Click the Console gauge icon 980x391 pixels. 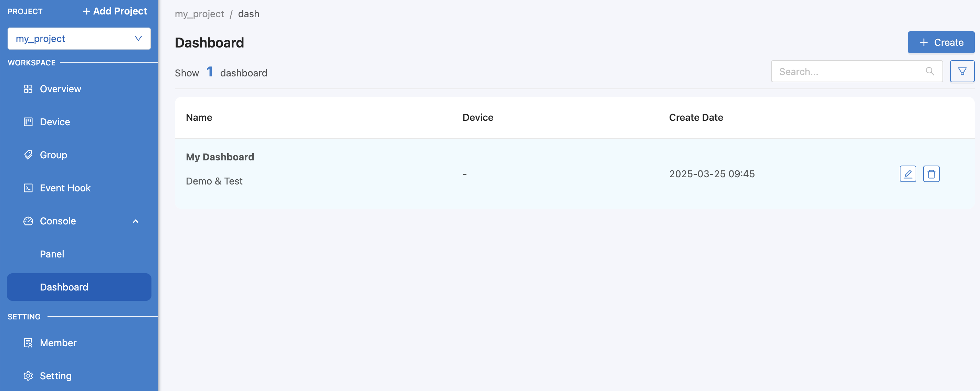click(28, 221)
